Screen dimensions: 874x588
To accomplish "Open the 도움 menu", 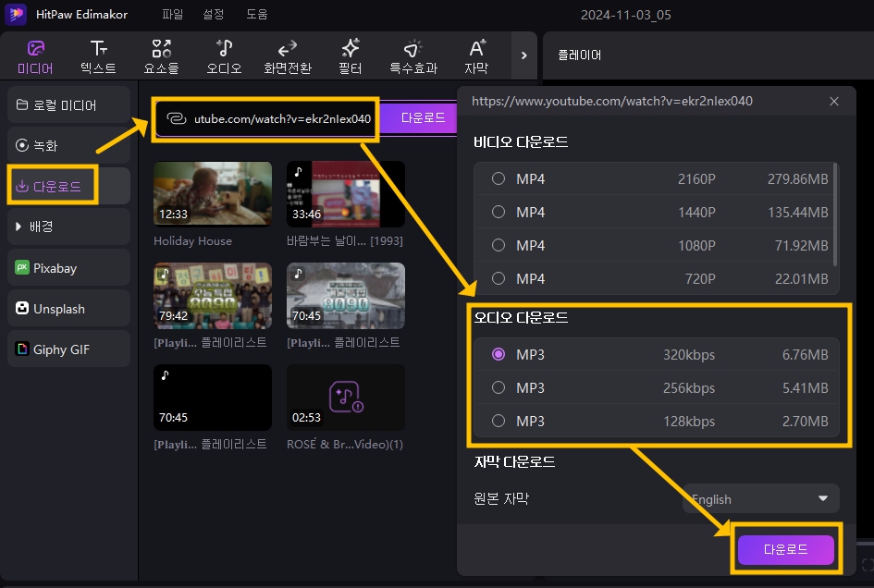I will (257, 15).
